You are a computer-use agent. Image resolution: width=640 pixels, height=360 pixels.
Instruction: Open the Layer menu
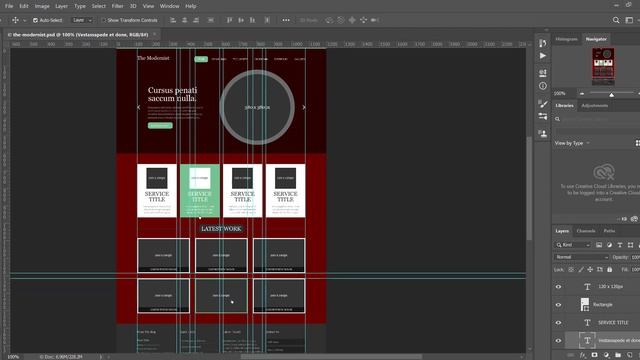[61, 6]
